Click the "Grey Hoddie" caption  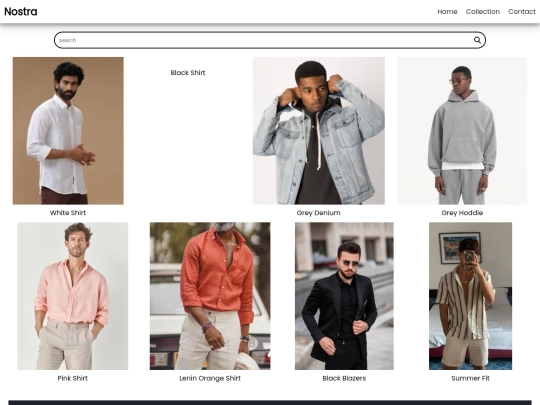click(x=462, y=213)
